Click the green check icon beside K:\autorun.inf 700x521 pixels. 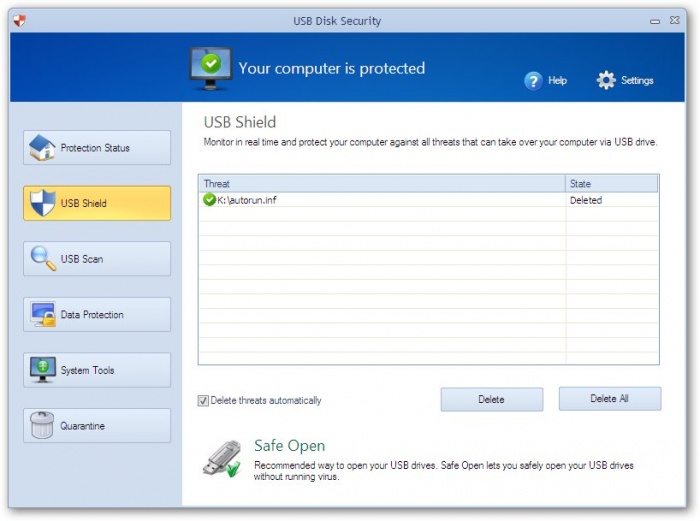pos(209,200)
